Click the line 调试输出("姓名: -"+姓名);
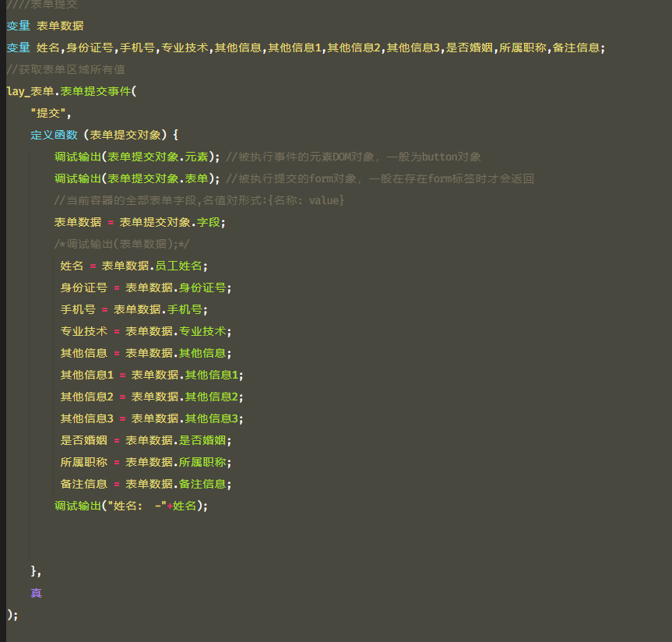This screenshot has width=672, height=642. pyautogui.click(x=131, y=506)
